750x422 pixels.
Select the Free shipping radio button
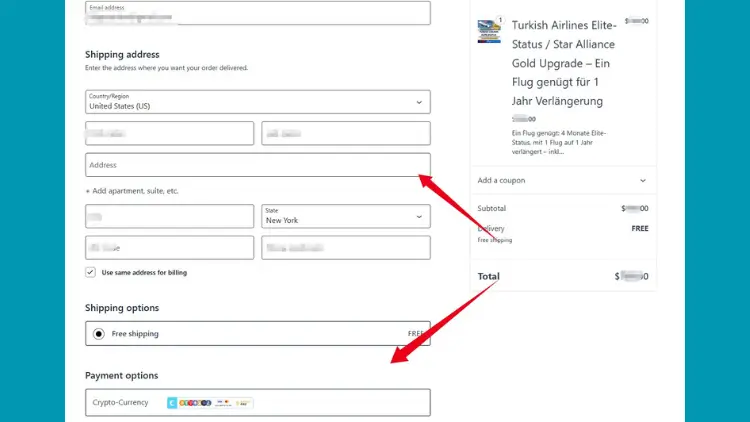pyautogui.click(x=99, y=334)
